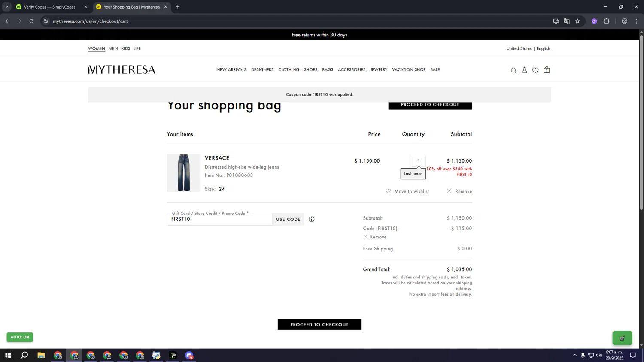Click the USE CODE button

288,219
